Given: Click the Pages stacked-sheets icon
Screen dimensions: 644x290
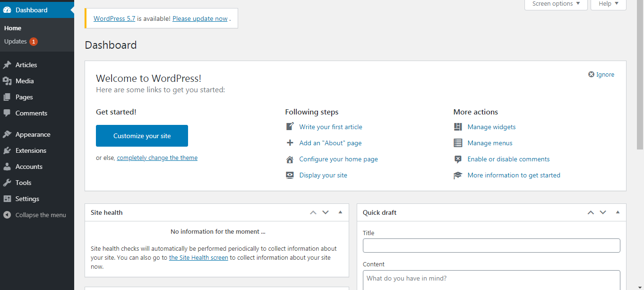Looking at the screenshot, I should point(7,97).
